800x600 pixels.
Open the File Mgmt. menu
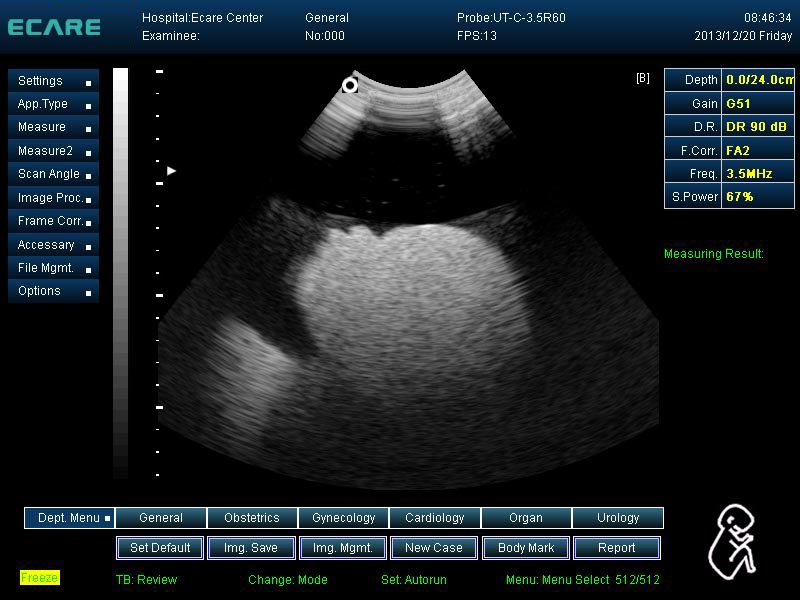54,268
